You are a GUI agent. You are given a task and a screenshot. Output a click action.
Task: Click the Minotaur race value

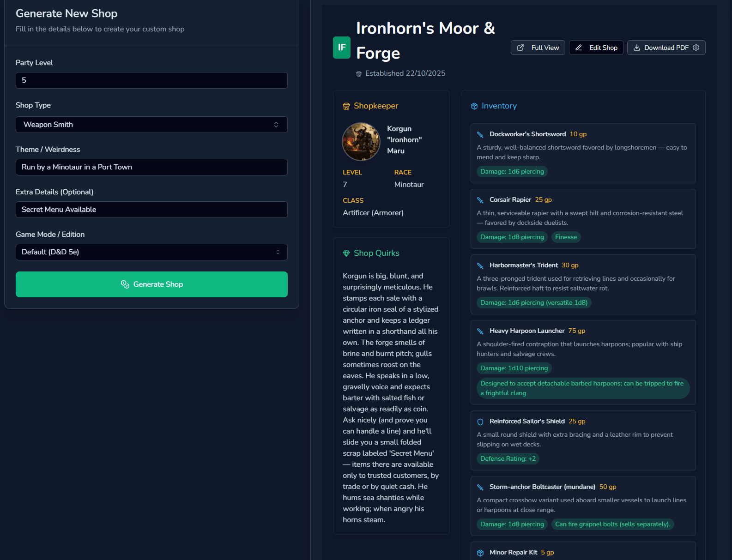409,185
